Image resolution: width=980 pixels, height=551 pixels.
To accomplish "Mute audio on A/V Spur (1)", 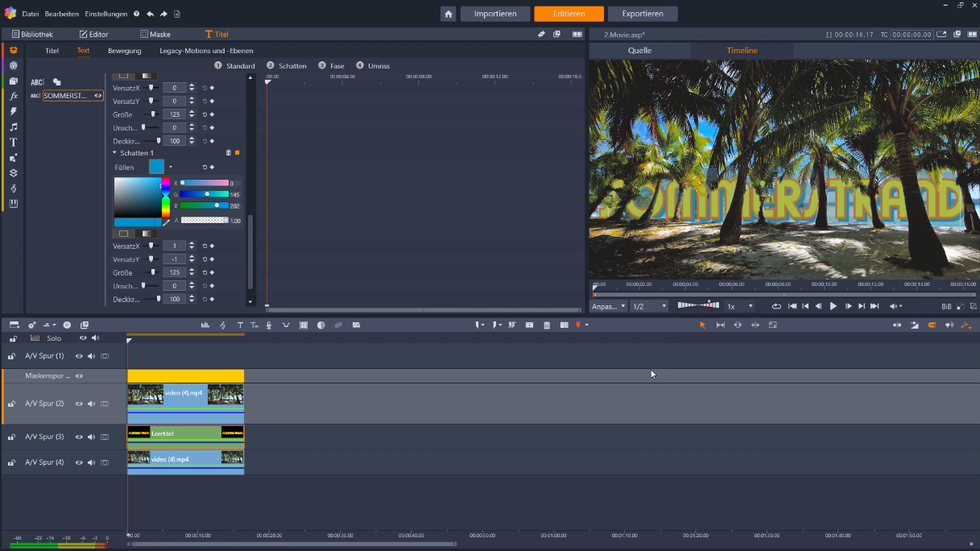I will (x=91, y=355).
